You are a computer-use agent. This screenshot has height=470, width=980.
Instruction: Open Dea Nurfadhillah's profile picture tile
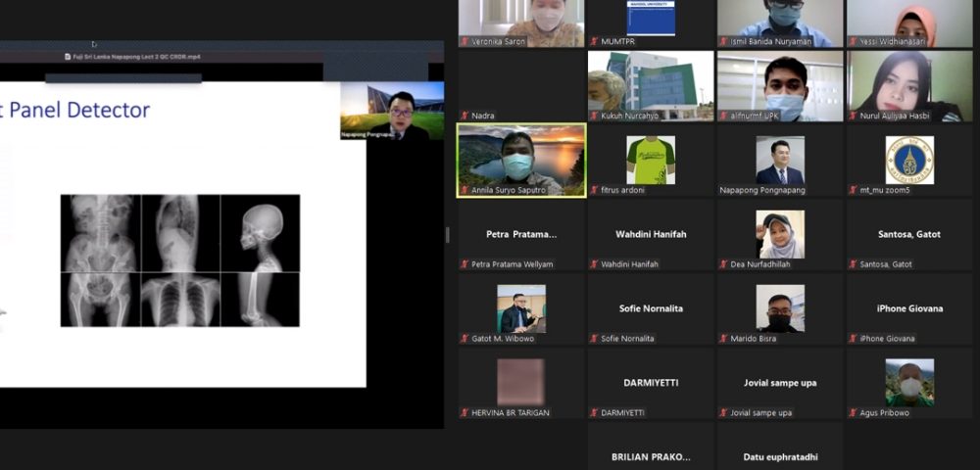point(780,233)
